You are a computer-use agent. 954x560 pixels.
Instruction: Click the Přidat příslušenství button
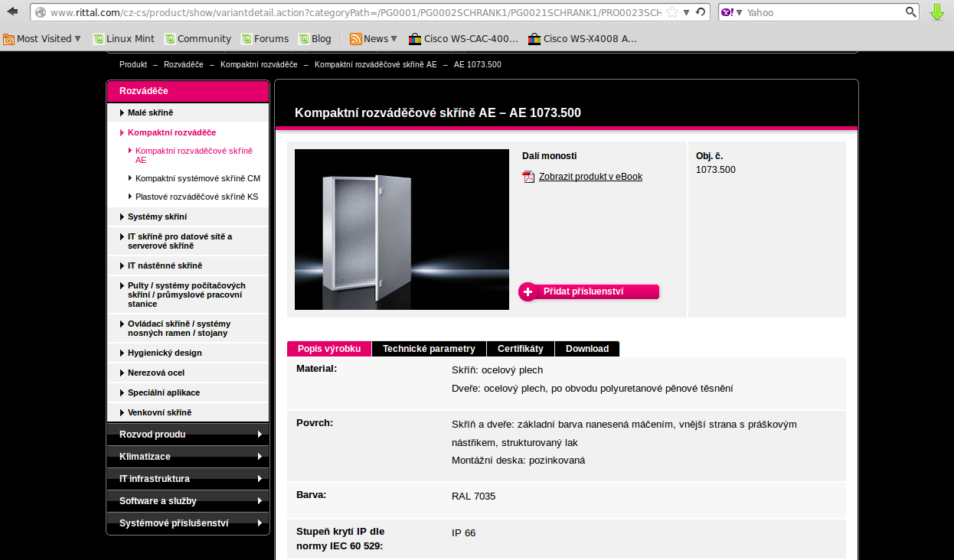(x=589, y=291)
